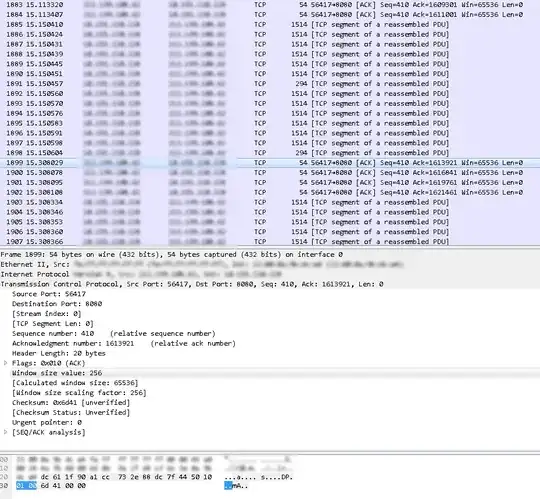The image size is (540, 499).
Task: Select the [Checksum Status: Unverified] field
Action: pos(71,413)
